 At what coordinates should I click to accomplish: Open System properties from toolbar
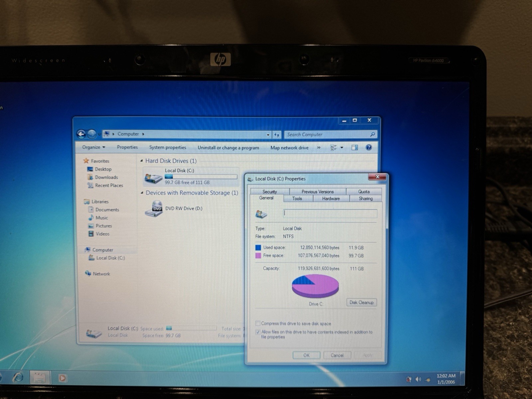pos(168,147)
